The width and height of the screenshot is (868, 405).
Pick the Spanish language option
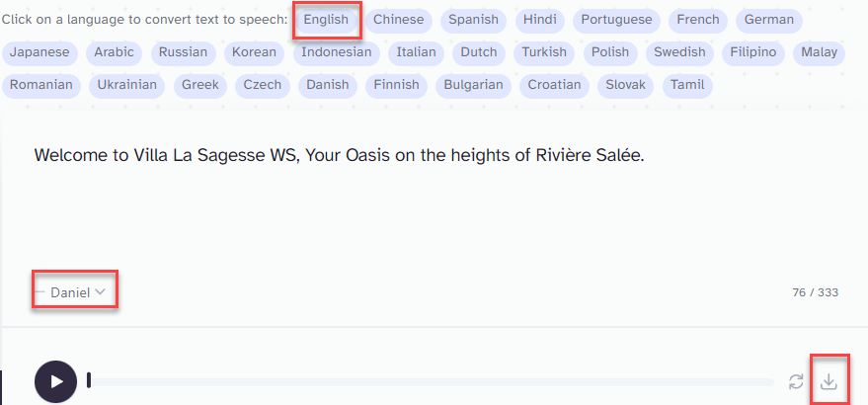click(x=473, y=20)
